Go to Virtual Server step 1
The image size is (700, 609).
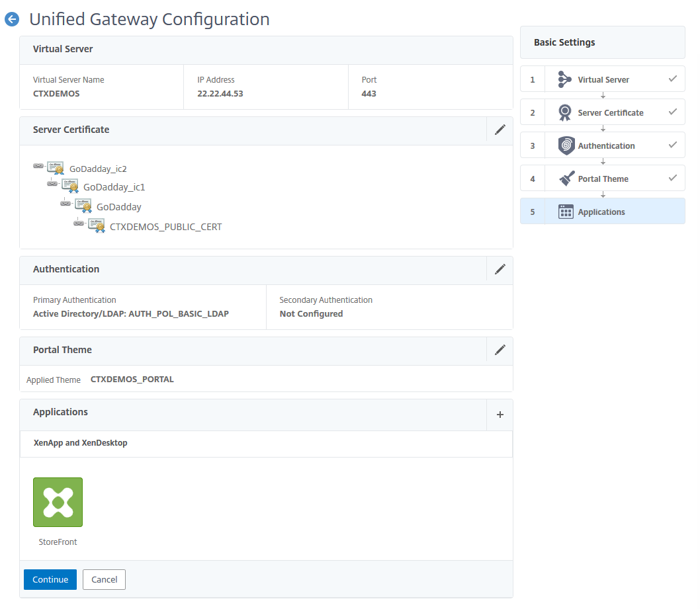click(603, 79)
